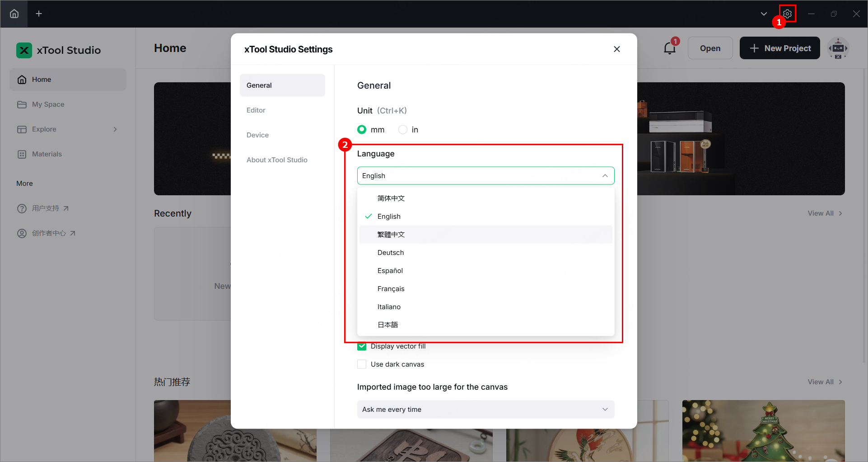The height and width of the screenshot is (462, 868).
Task: Switch to the Device settings tab
Action: 257,135
